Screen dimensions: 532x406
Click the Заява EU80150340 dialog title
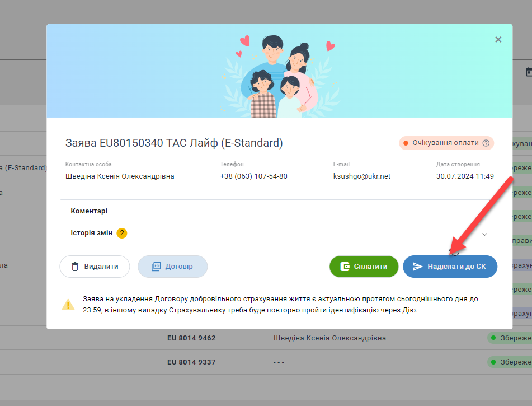(x=174, y=143)
